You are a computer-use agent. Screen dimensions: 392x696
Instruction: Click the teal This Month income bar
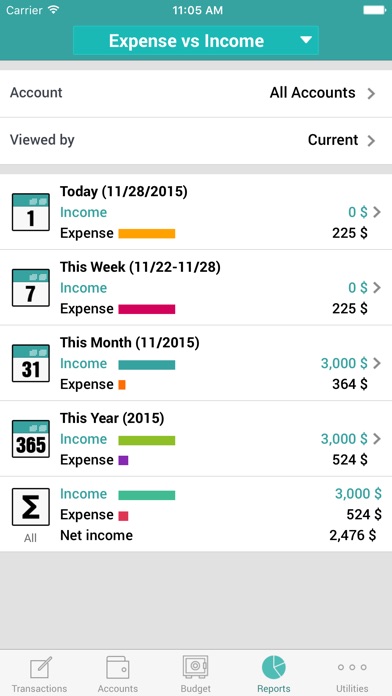(x=147, y=365)
